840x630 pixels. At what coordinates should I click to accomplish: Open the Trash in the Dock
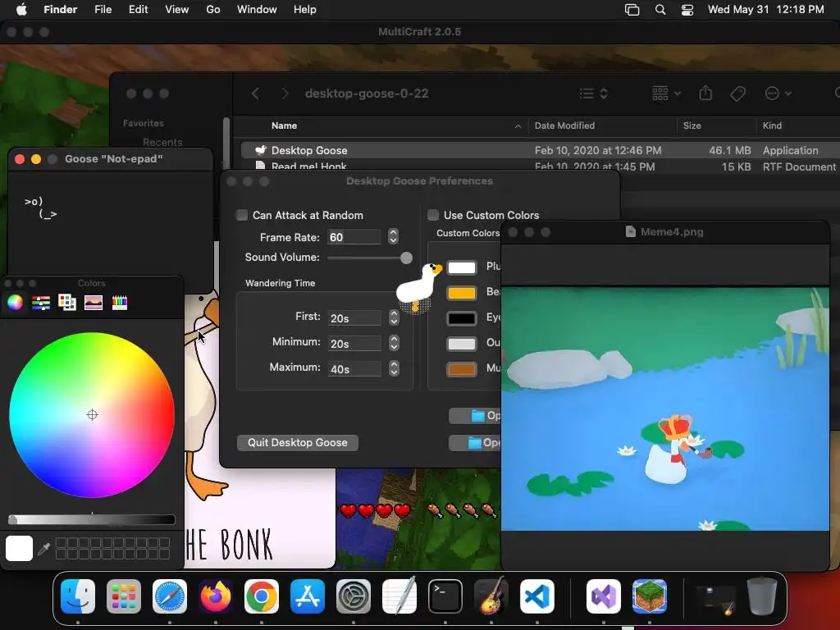coord(762,596)
